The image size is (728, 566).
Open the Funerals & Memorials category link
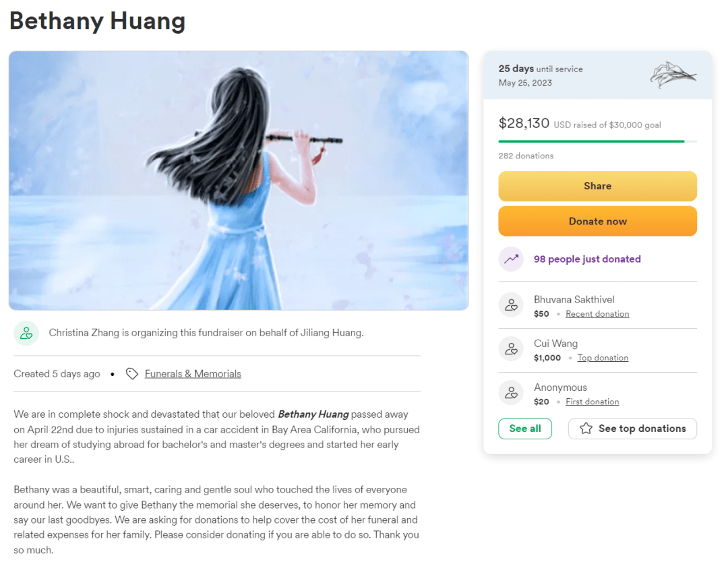point(193,374)
